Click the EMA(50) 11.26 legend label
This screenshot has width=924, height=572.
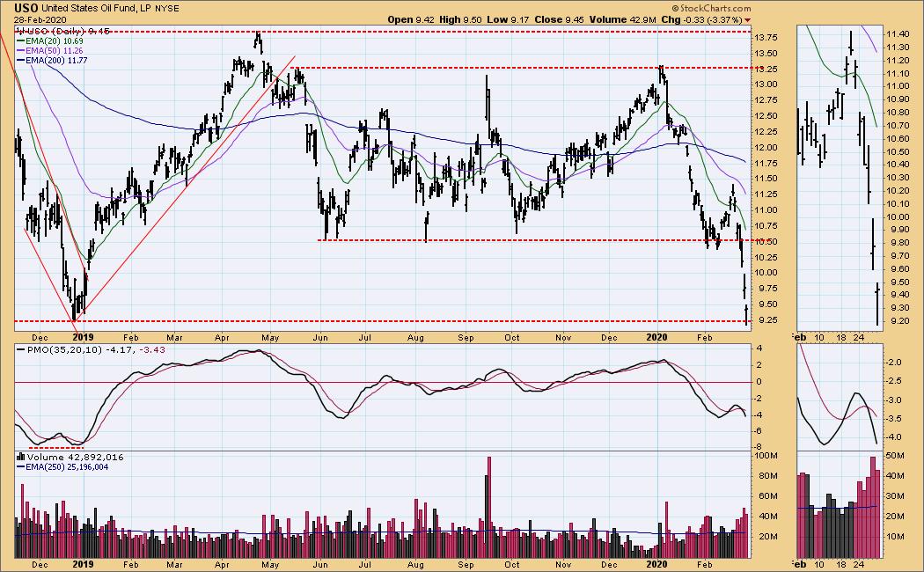[x=55, y=51]
